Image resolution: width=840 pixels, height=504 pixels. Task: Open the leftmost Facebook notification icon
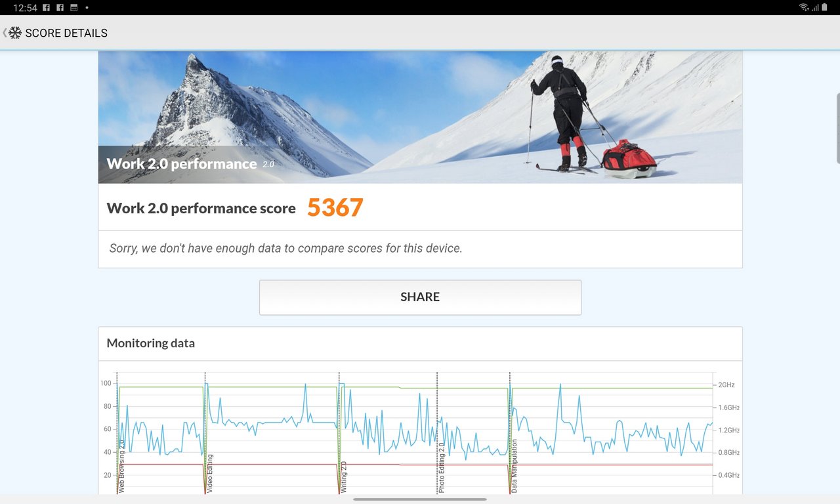pyautogui.click(x=47, y=8)
